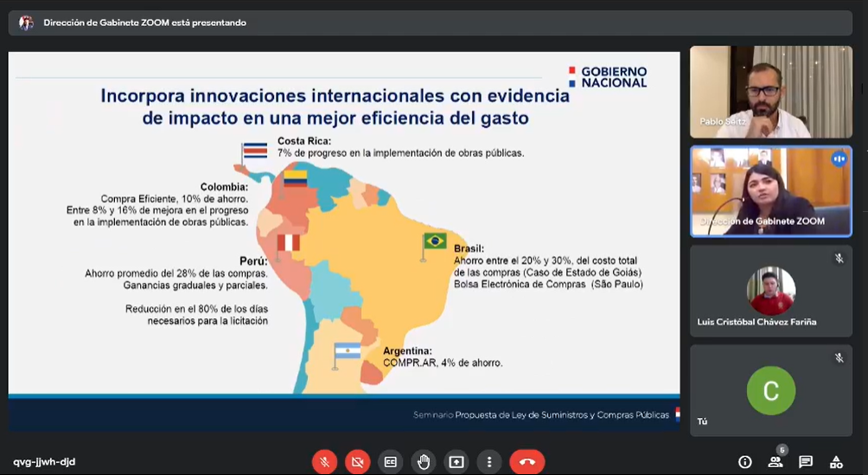This screenshot has height=475, width=868.
Task: Start presenting your screen
Action: [x=456, y=462]
